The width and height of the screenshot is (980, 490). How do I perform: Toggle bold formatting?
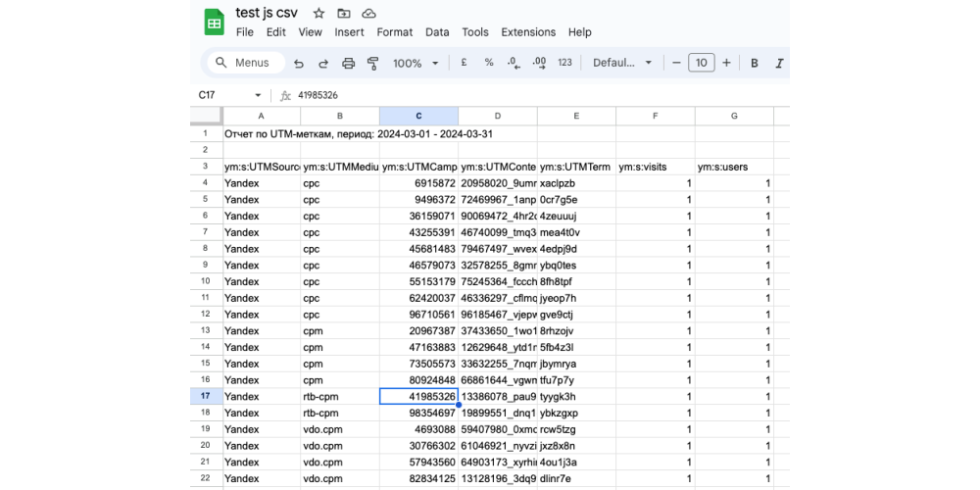point(755,63)
